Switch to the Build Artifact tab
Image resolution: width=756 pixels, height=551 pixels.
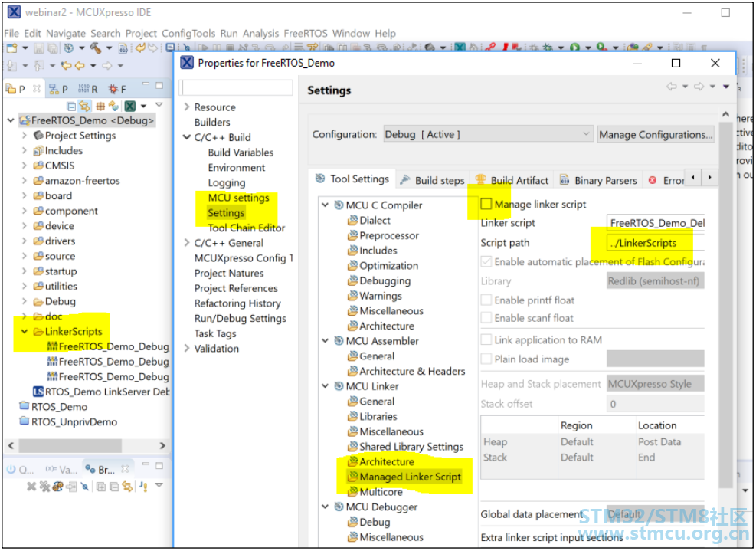pos(512,180)
